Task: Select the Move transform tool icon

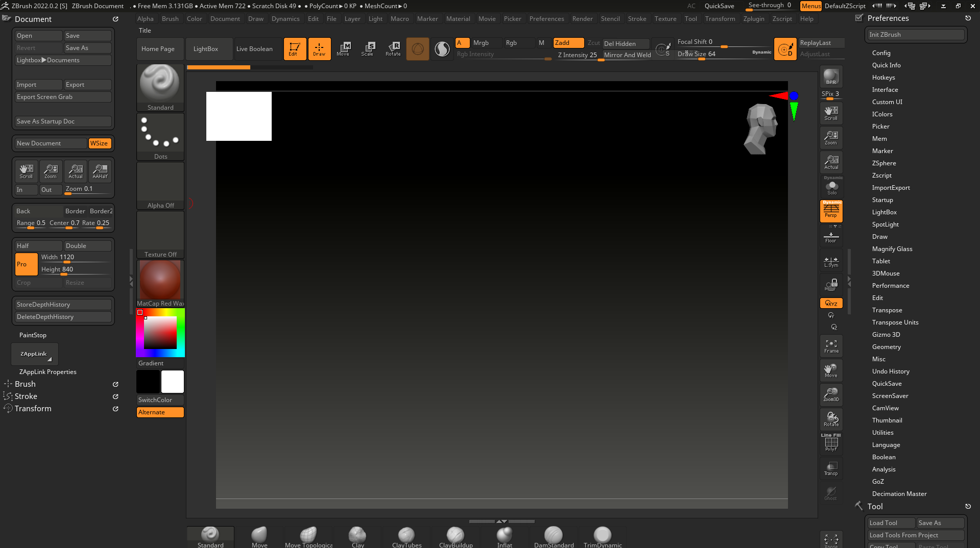Action: (x=344, y=48)
